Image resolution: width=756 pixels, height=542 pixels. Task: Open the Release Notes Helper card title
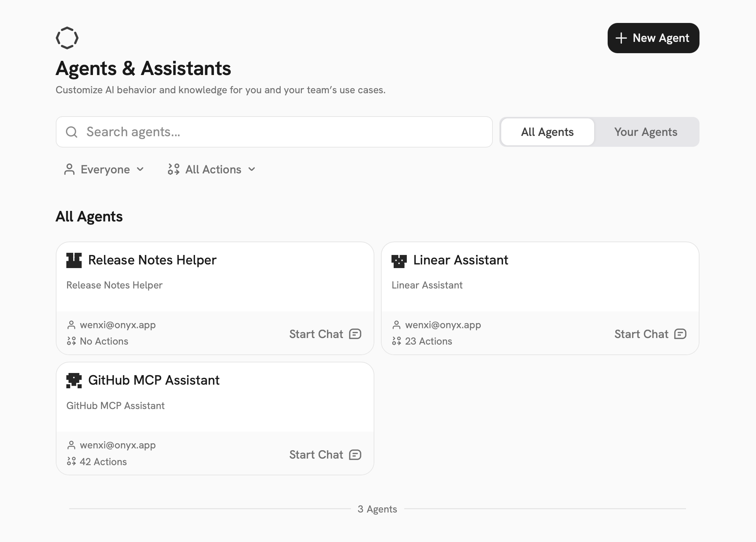pyautogui.click(x=152, y=260)
